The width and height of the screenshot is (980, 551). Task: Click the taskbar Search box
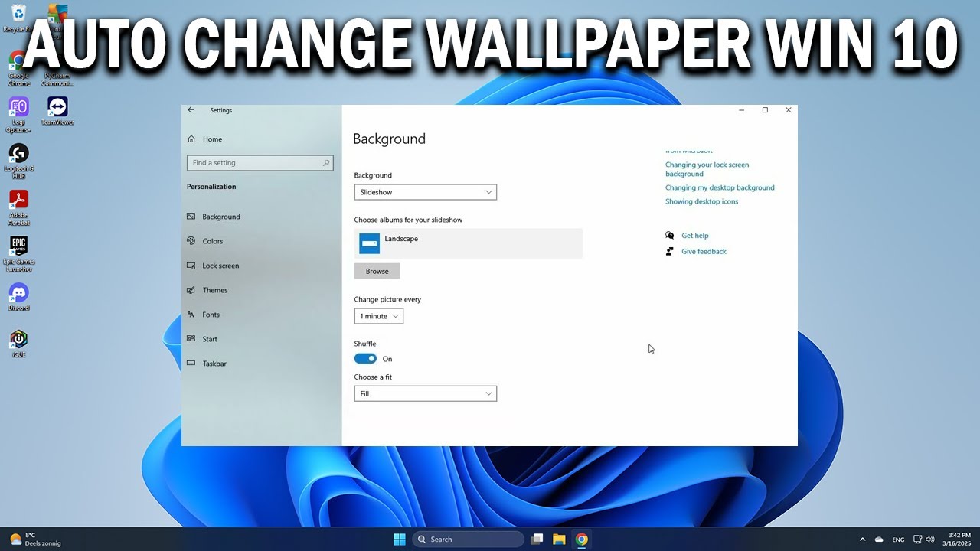469,540
